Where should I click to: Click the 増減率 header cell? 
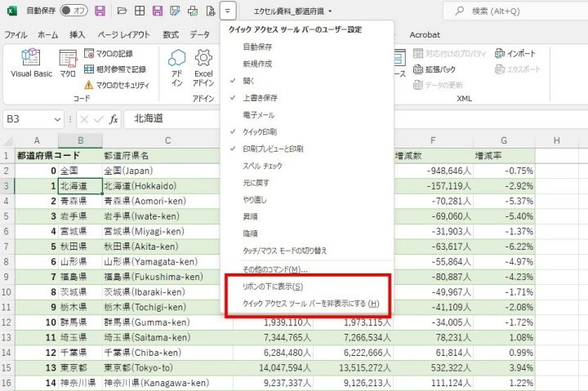[504, 156]
